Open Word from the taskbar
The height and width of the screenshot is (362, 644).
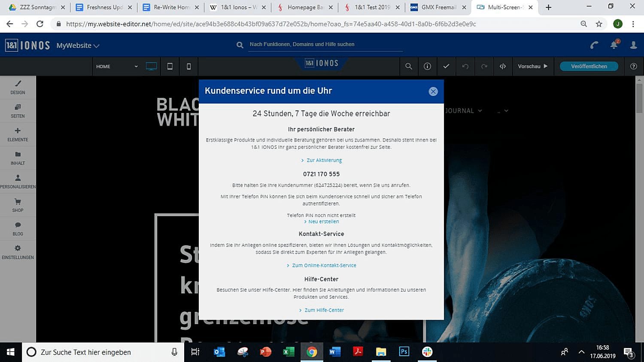[x=335, y=352]
